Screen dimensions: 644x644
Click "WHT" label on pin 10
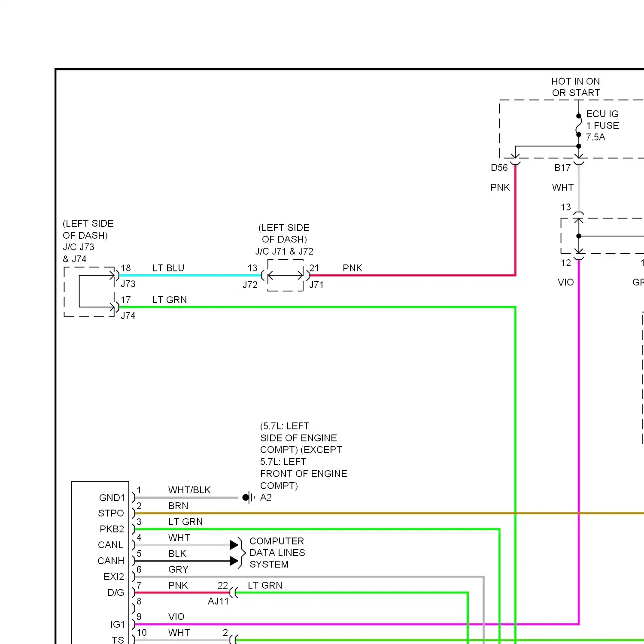[x=179, y=632]
